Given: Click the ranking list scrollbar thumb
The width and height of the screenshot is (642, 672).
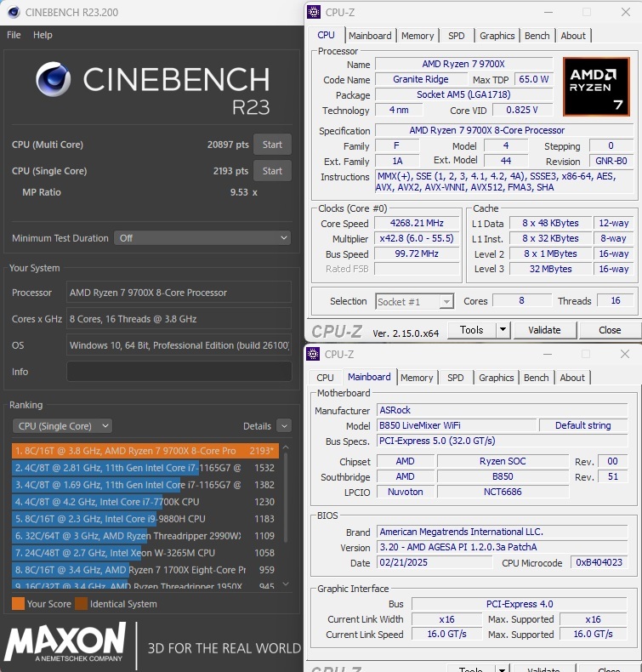Looking at the screenshot, I should pyautogui.click(x=286, y=498).
